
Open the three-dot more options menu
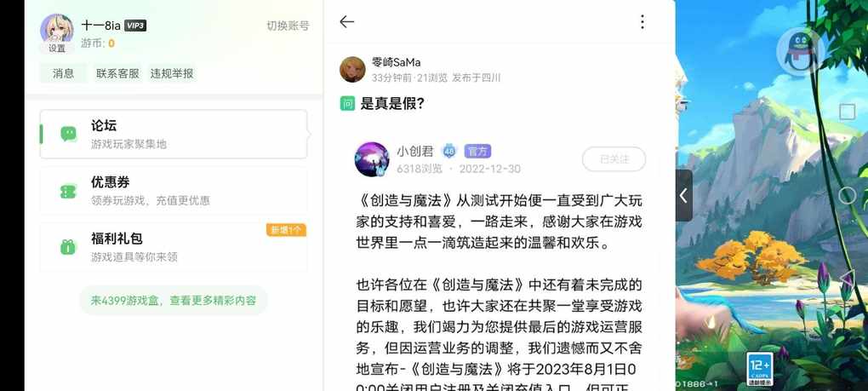point(642,21)
